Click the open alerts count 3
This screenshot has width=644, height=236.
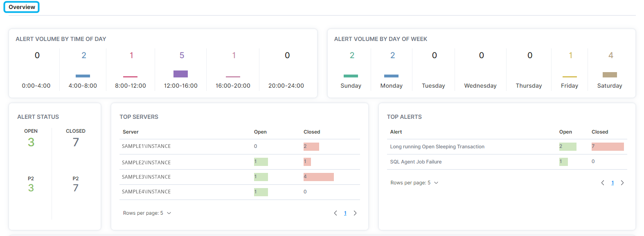31,142
